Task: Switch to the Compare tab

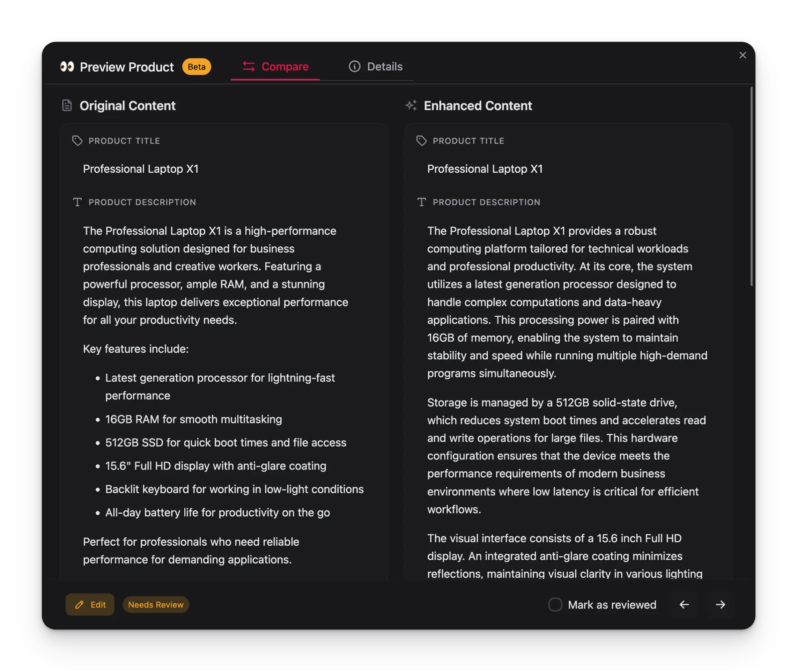Action: pyautogui.click(x=285, y=67)
